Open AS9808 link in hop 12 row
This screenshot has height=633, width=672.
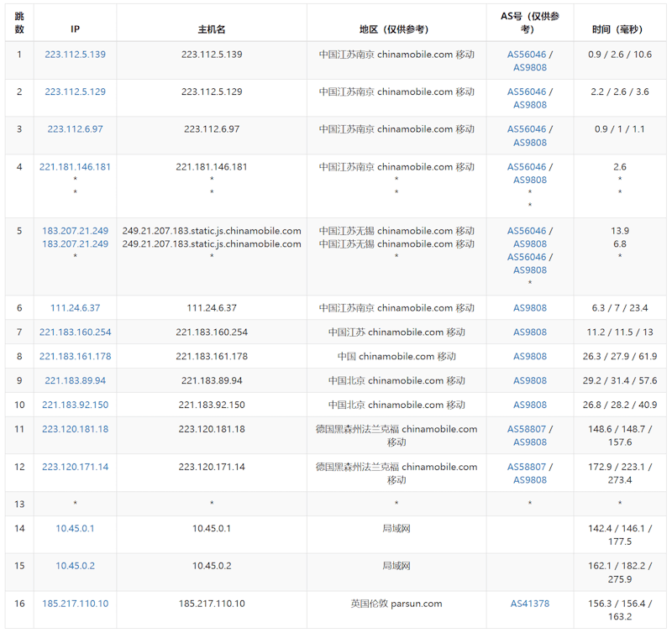[x=530, y=480]
